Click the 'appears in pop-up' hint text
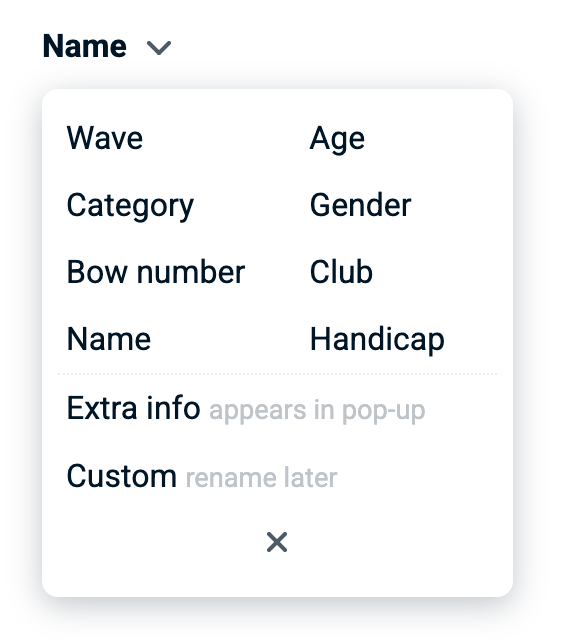 tap(317, 411)
